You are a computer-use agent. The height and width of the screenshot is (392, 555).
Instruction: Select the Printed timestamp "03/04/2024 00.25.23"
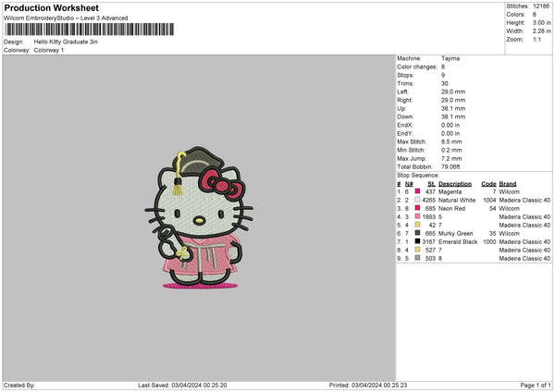point(379,385)
